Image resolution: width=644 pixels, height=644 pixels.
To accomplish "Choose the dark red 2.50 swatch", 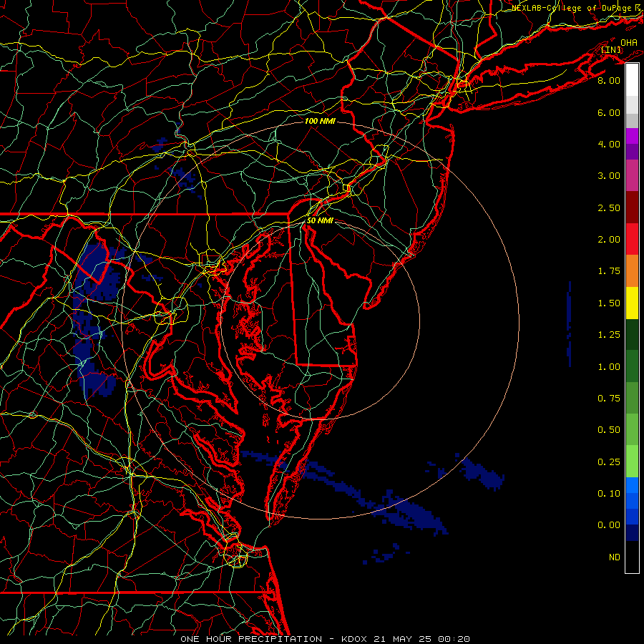I will point(632,208).
